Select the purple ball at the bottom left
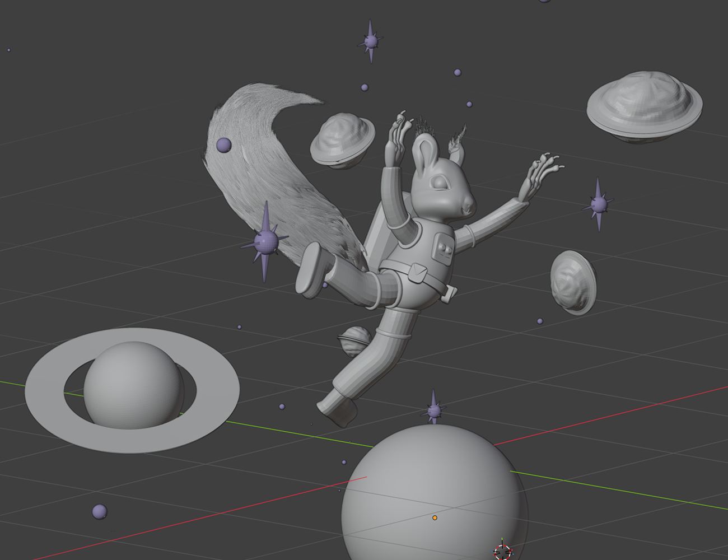The height and width of the screenshot is (560, 728). tap(99, 511)
